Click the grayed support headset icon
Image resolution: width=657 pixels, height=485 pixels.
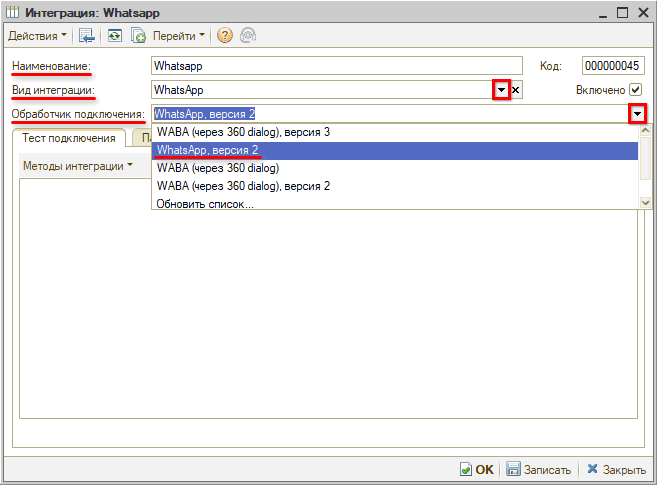coord(246,36)
